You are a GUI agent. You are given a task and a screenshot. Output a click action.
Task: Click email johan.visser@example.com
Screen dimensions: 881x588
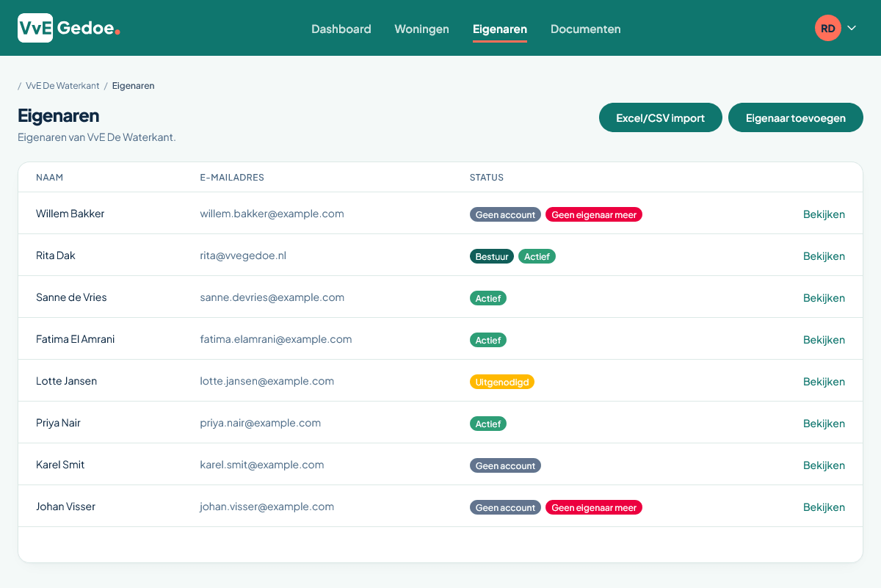click(x=267, y=507)
